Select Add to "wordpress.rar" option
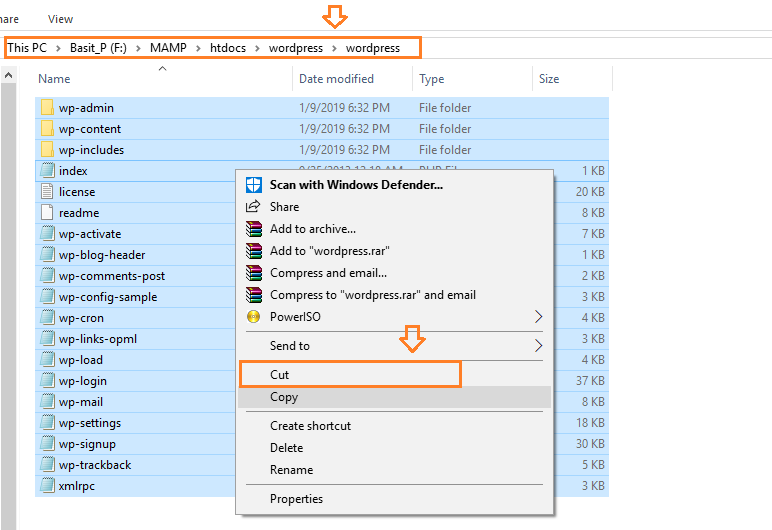Viewport: 772px width, 530px height. pos(394,251)
